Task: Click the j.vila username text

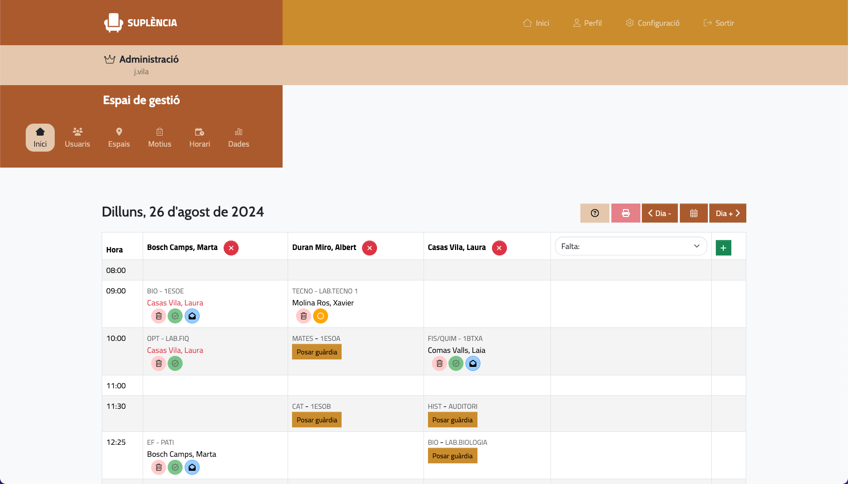Action: (x=141, y=72)
